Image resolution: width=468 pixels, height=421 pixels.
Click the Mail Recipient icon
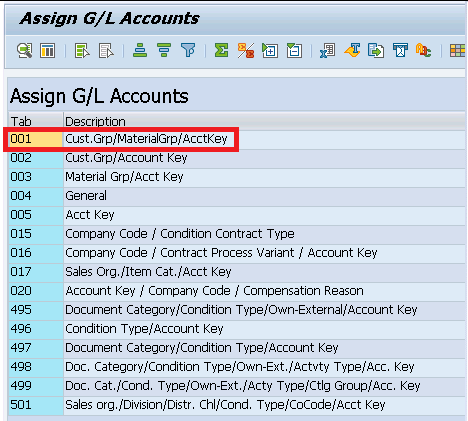pyautogui.click(x=400, y=51)
